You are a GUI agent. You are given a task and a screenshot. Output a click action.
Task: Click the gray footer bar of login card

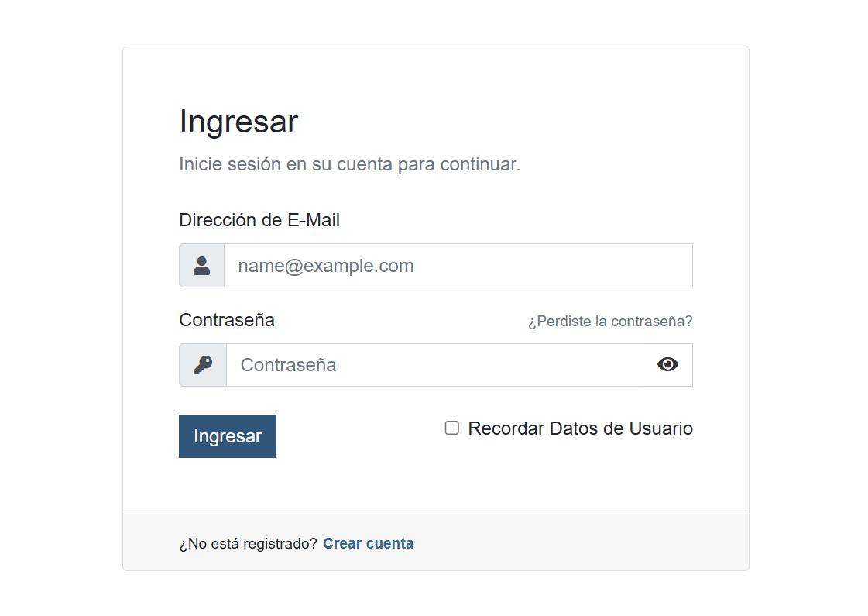[581, 542]
